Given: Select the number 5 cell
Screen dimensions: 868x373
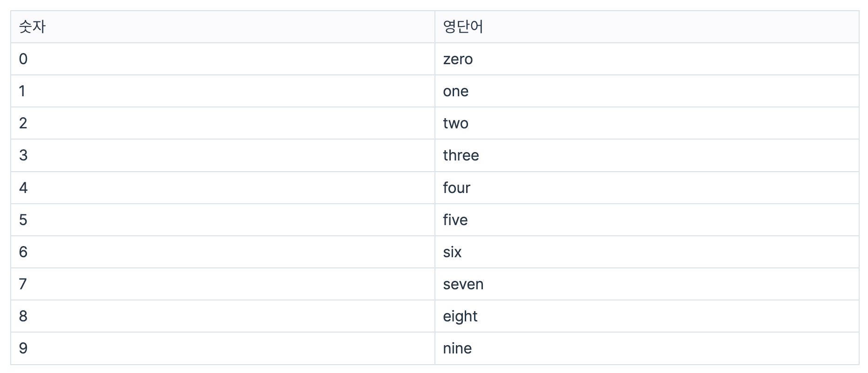Looking at the screenshot, I should [x=223, y=220].
